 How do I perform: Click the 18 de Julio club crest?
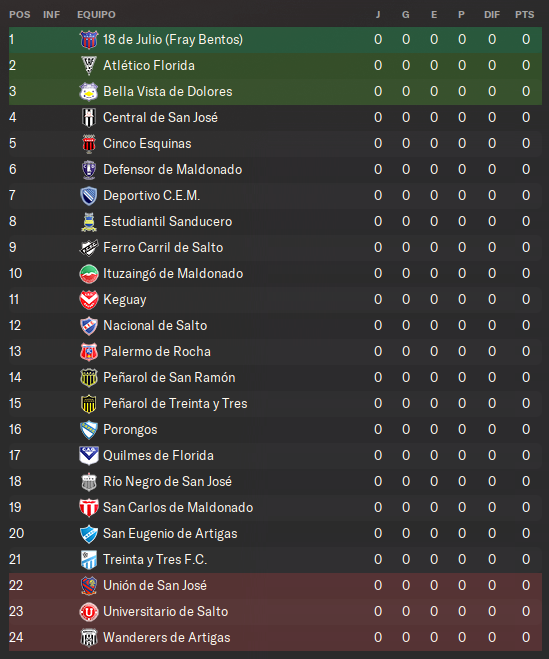(x=89, y=40)
